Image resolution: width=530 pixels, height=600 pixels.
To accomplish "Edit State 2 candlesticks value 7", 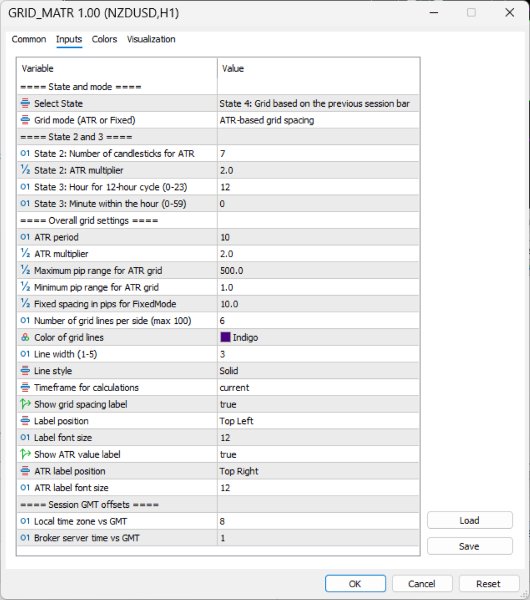I will 318,153.
